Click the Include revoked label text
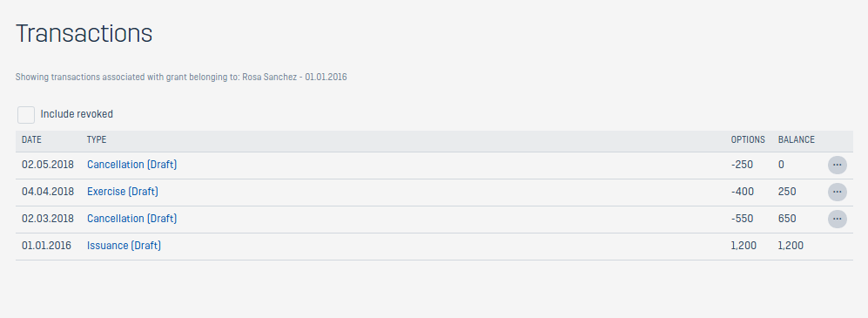The height and width of the screenshot is (318, 868). coord(77,114)
